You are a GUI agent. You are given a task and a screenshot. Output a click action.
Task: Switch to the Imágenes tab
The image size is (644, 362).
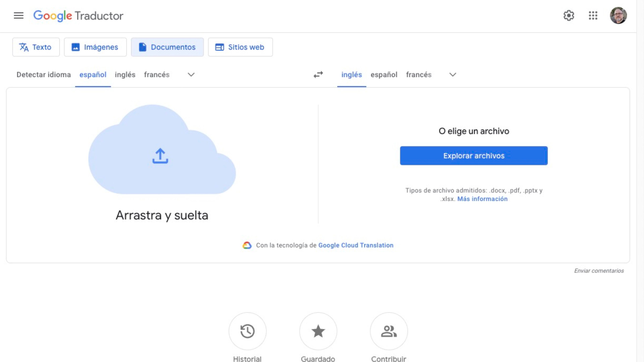pos(95,47)
